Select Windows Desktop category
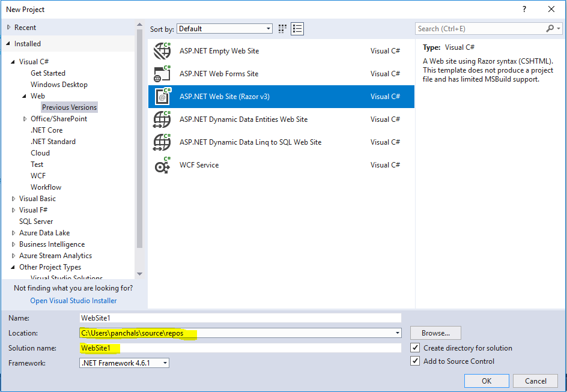This screenshot has width=567, height=392. [59, 85]
